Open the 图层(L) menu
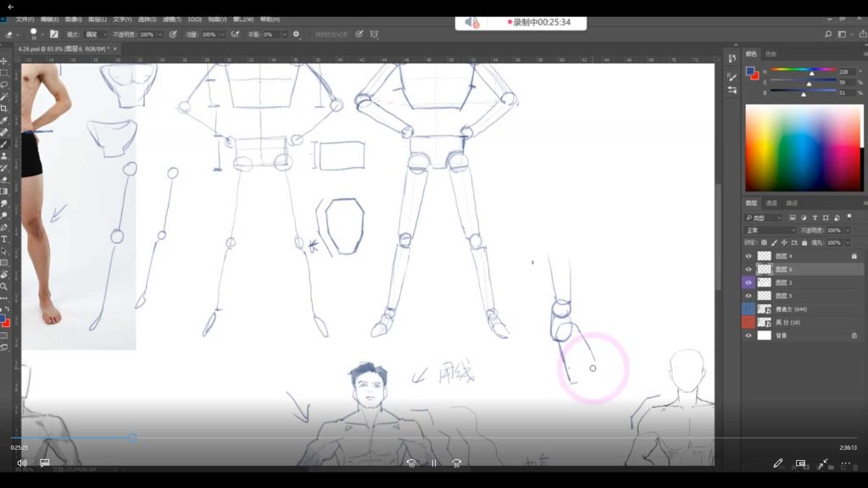868x488 pixels. [98, 19]
